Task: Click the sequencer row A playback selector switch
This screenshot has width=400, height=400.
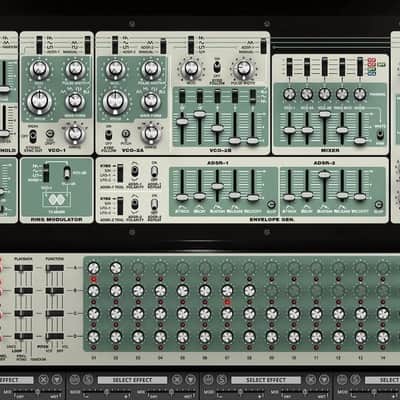Action: [24, 268]
